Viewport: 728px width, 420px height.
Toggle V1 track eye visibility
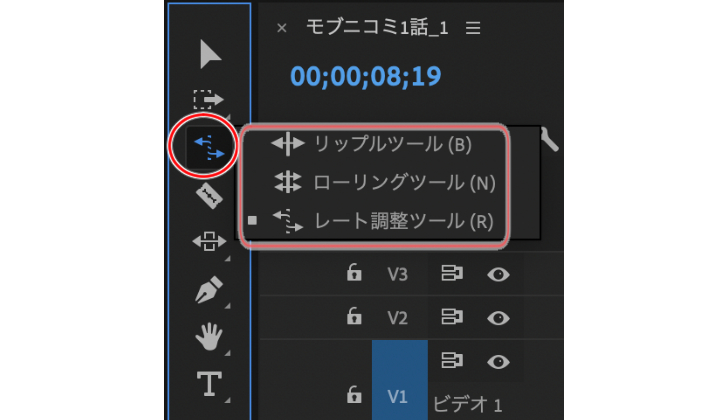498,362
